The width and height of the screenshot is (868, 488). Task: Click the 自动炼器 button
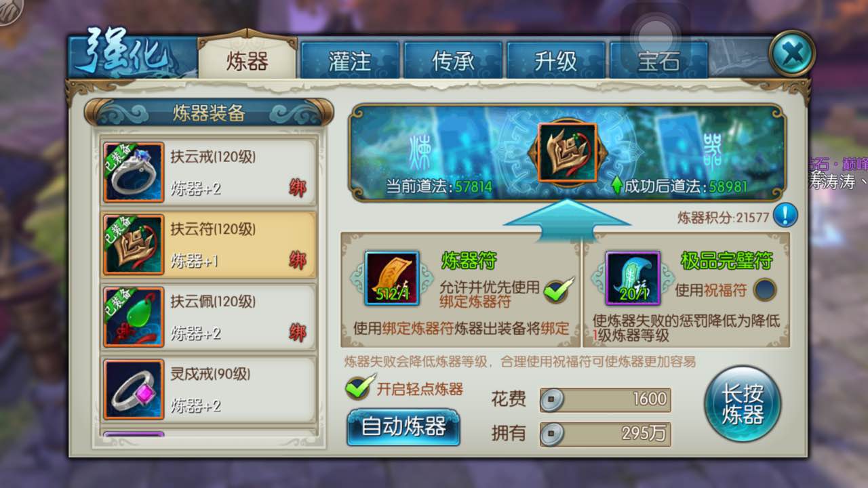(403, 426)
